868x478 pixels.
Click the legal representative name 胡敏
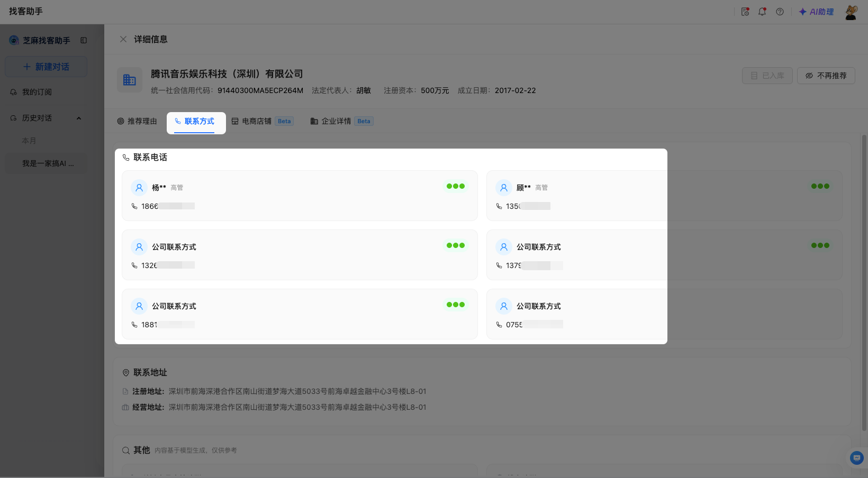(x=364, y=90)
